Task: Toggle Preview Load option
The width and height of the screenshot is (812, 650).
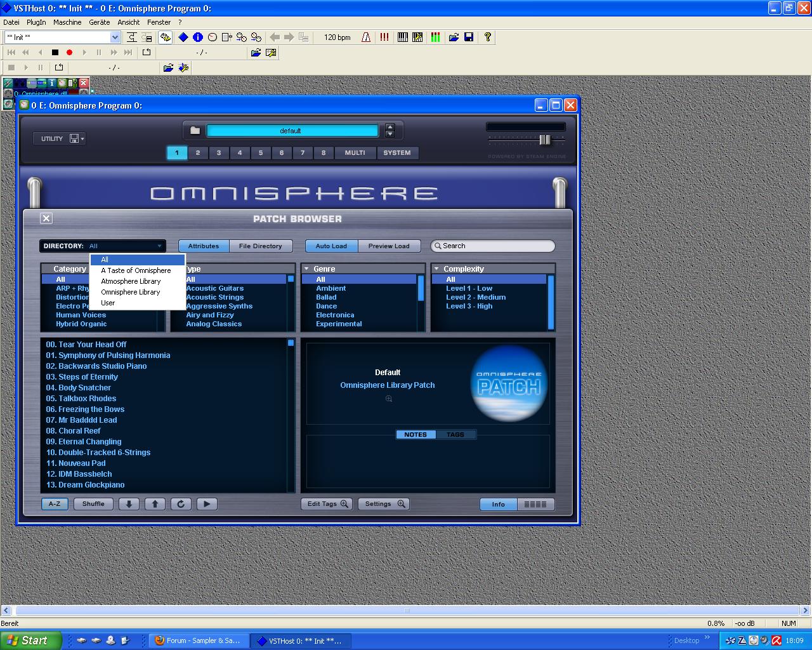Action: click(389, 246)
